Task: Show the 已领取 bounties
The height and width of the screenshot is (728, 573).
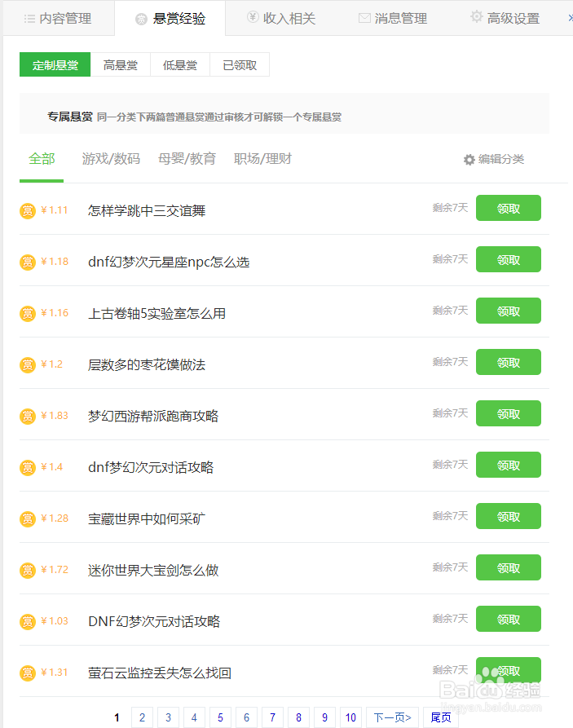Action: 240,65
